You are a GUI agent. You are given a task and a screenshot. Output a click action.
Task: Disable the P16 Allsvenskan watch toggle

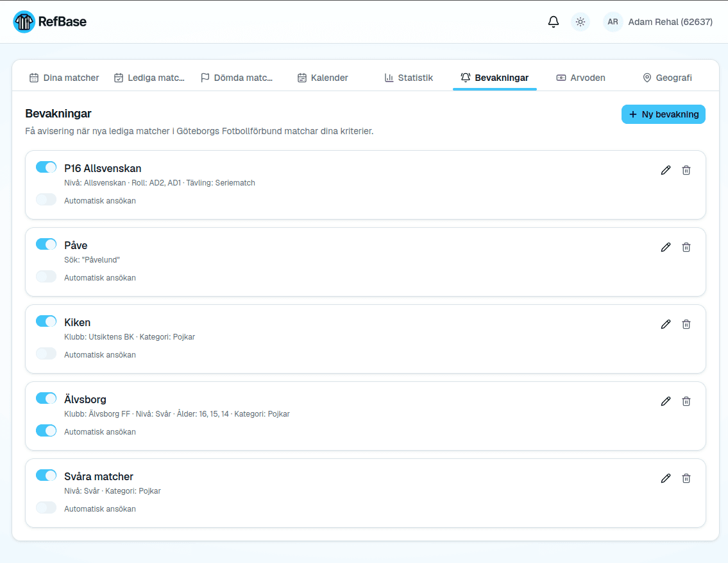[x=46, y=167]
